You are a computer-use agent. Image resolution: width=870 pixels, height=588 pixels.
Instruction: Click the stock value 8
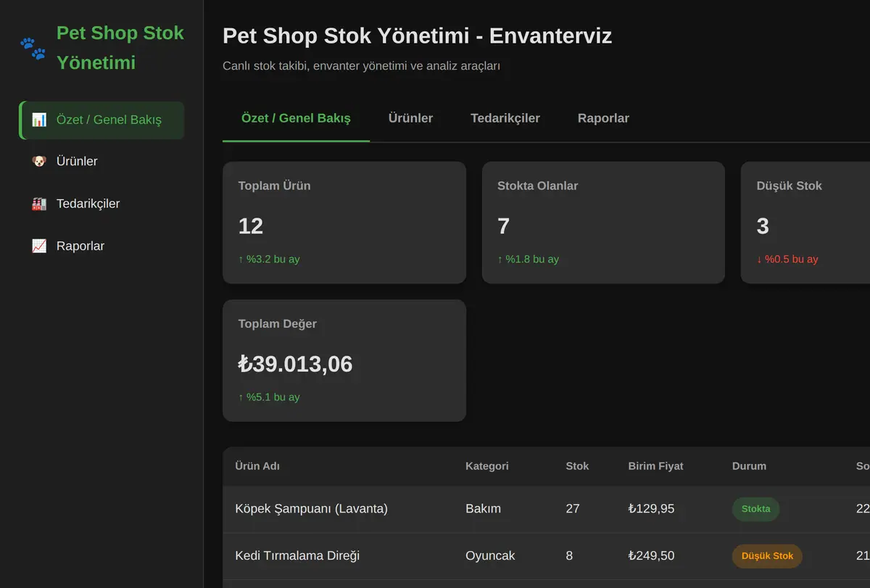tap(569, 556)
